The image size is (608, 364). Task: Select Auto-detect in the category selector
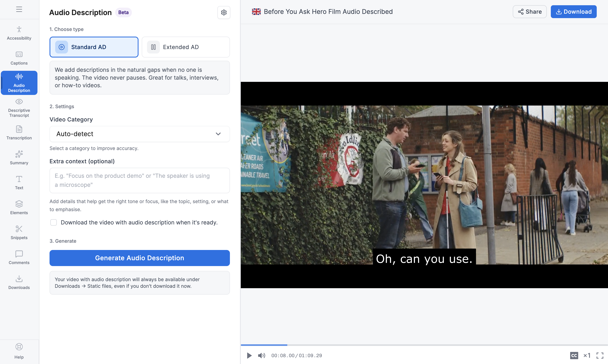coord(140,134)
